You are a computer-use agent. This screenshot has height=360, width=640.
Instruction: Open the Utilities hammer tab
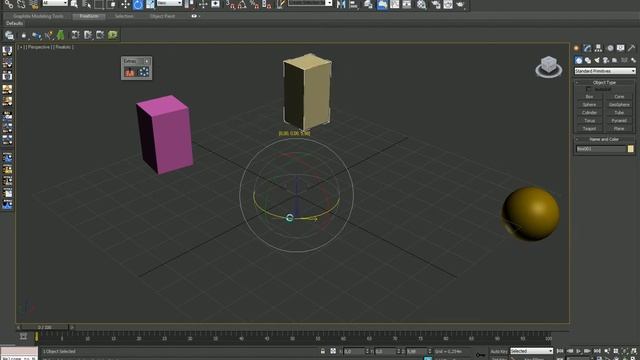631,48
